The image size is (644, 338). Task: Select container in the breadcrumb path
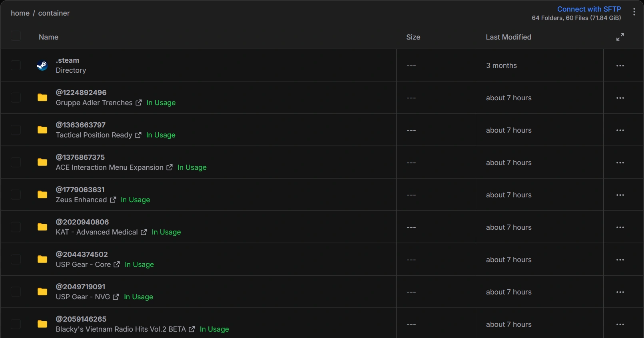pos(54,13)
